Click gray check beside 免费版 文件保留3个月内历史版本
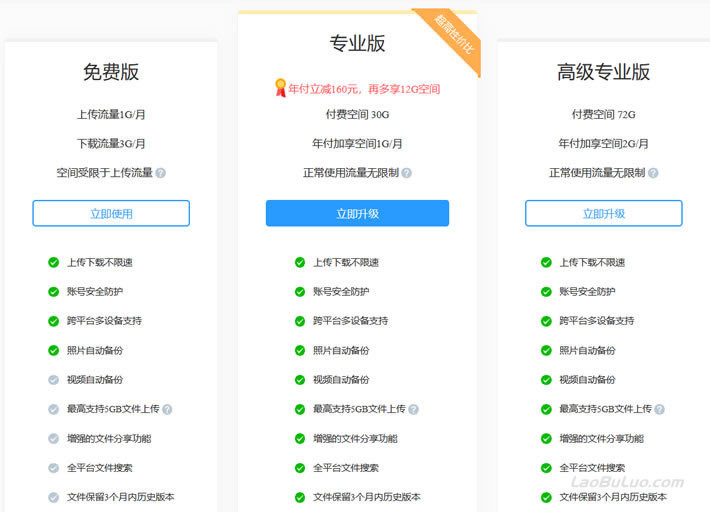 pyautogui.click(x=53, y=498)
